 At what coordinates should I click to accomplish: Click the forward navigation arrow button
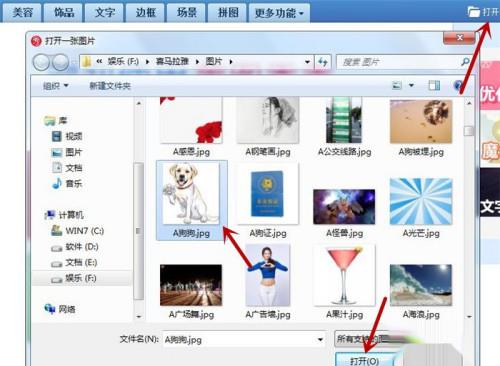point(61,62)
